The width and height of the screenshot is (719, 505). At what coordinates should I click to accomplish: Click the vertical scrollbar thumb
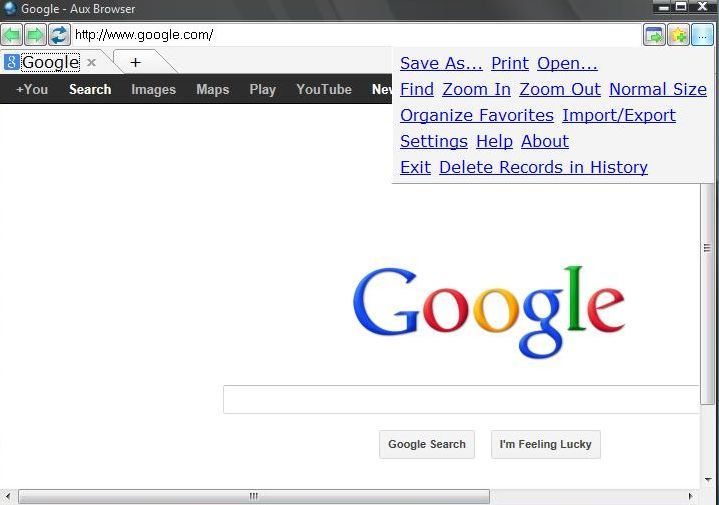coord(707,294)
